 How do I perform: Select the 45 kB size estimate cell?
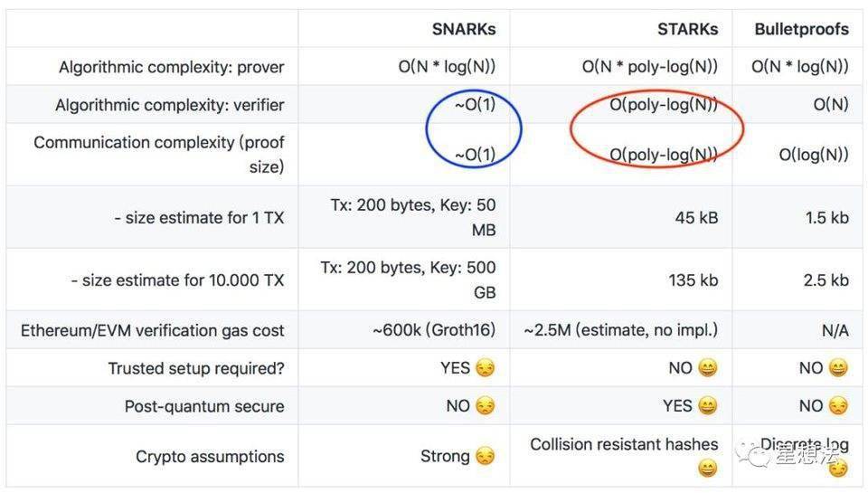[696, 217]
